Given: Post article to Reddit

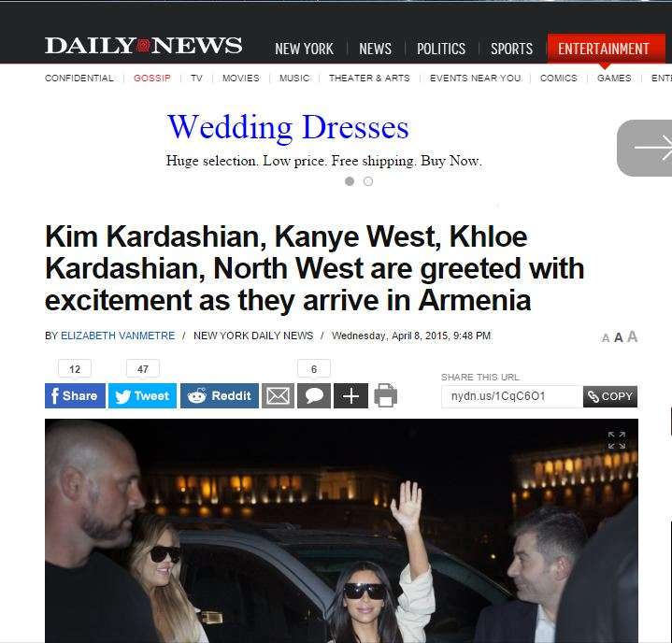Looking at the screenshot, I should point(220,395).
